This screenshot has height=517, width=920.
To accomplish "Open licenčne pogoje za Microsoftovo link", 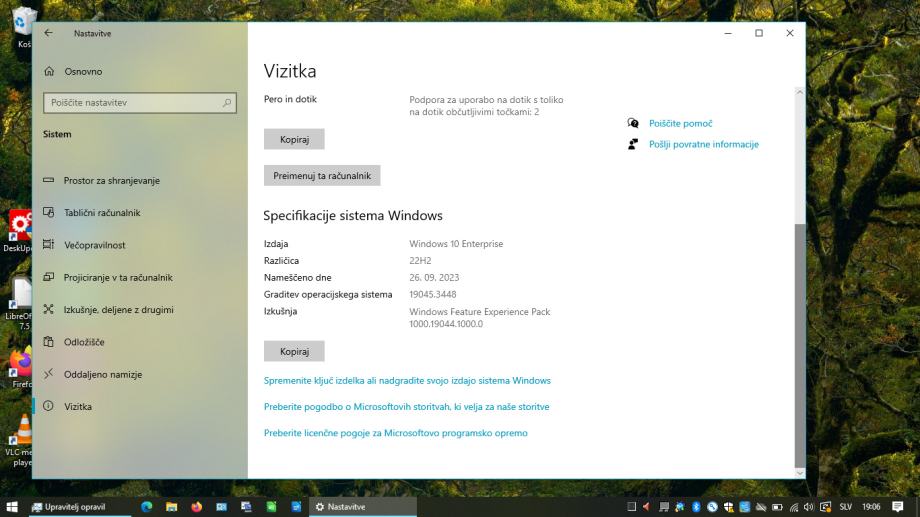I will 395,432.
